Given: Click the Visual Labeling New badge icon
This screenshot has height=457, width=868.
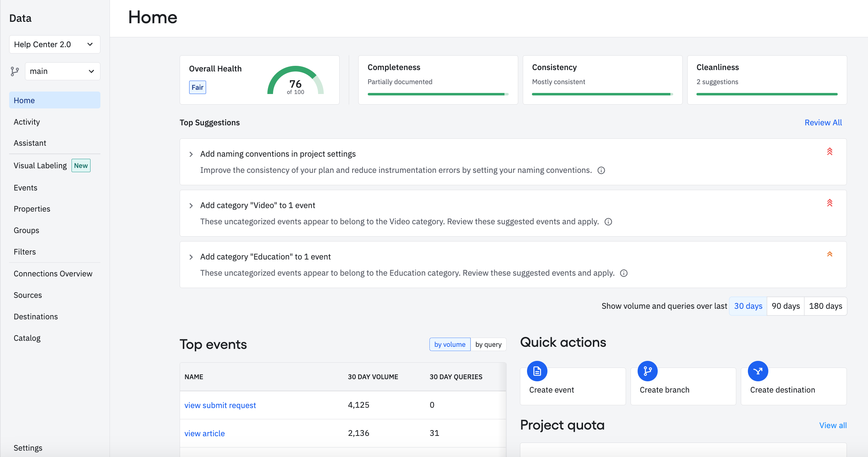Looking at the screenshot, I should [80, 165].
